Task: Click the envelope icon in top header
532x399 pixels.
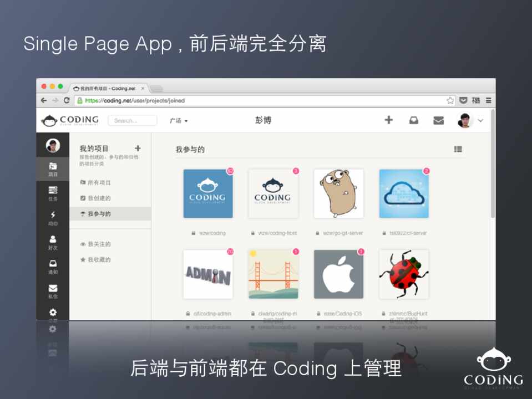Action: pos(438,120)
